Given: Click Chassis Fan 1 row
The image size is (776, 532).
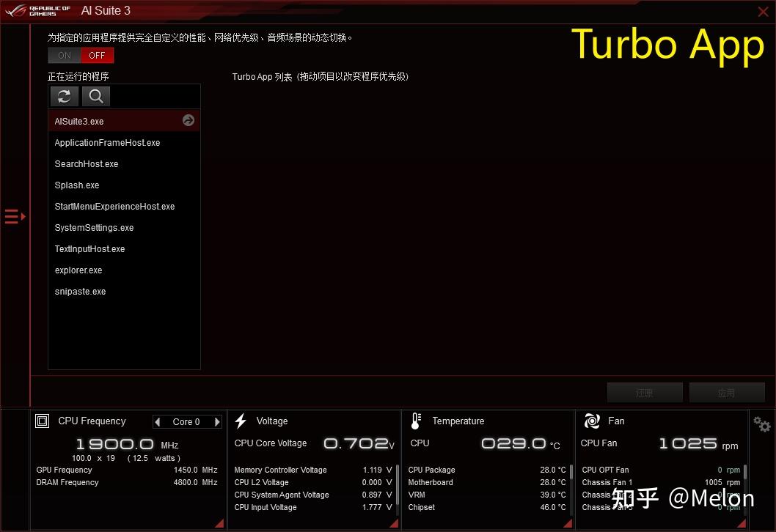Looking at the screenshot, I should pos(661,482).
